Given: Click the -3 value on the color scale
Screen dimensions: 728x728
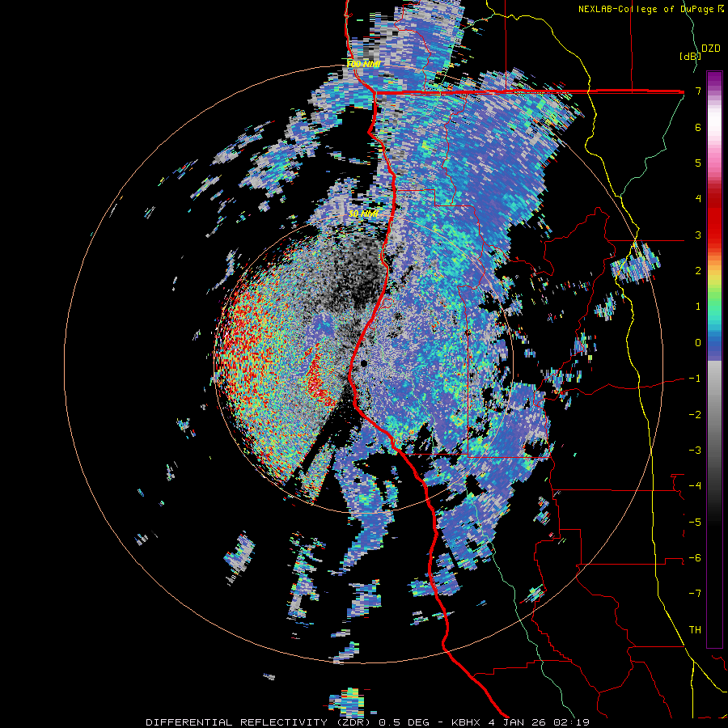Looking at the screenshot, I should pos(695,451).
